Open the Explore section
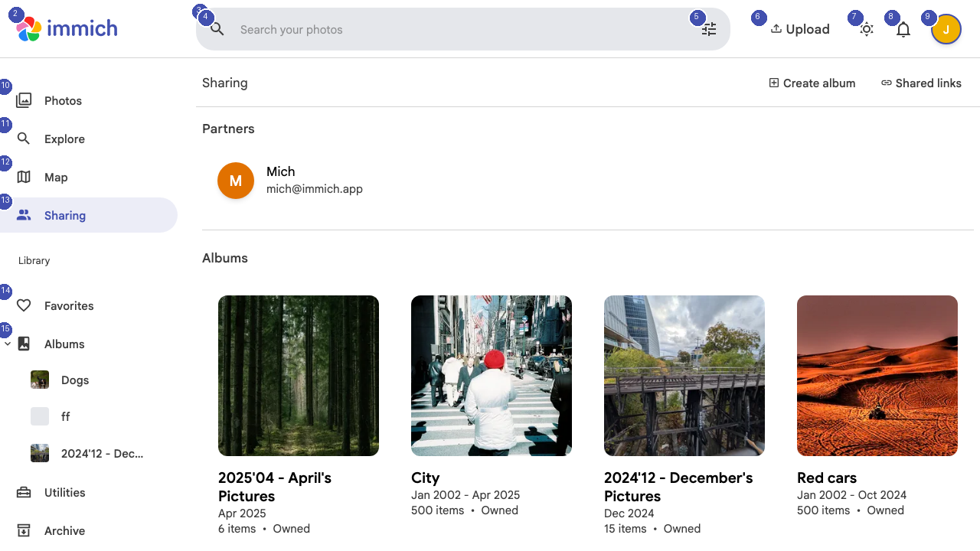This screenshot has width=980, height=551. (x=64, y=139)
